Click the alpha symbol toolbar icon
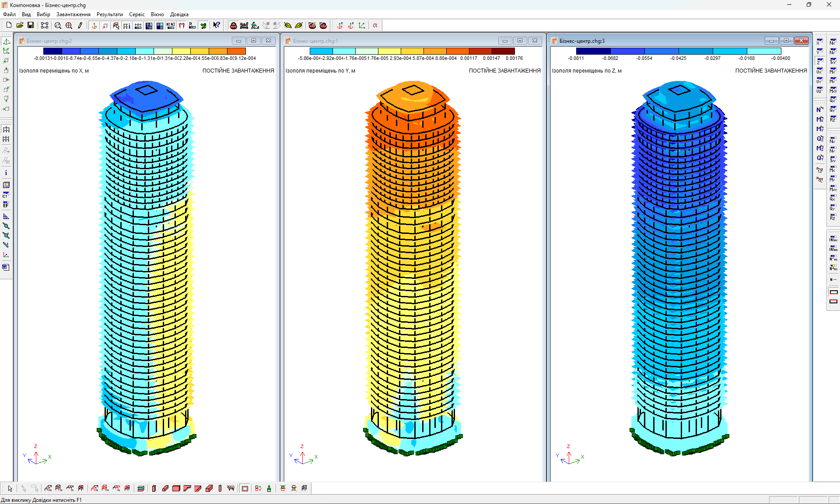The image size is (840, 504). (375, 25)
